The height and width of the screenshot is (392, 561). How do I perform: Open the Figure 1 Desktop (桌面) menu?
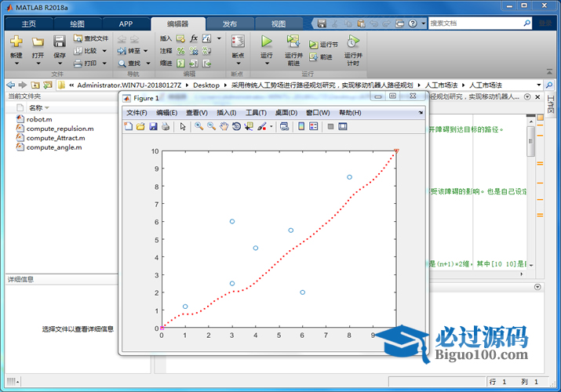coord(286,113)
